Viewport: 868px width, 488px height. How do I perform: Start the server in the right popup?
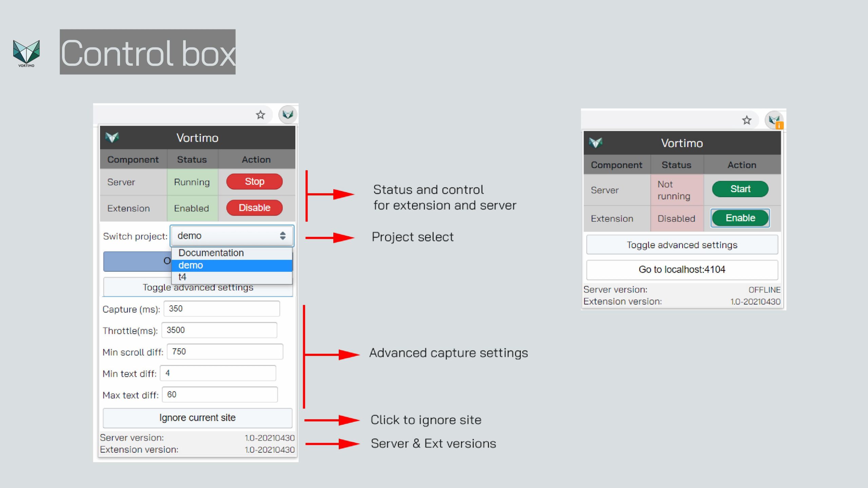740,189
